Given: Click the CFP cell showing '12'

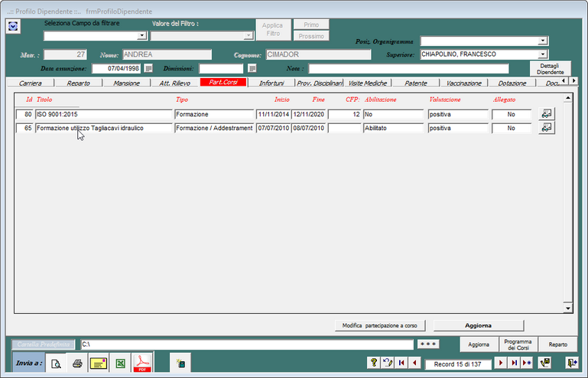Looking at the screenshot, I should (x=345, y=114).
